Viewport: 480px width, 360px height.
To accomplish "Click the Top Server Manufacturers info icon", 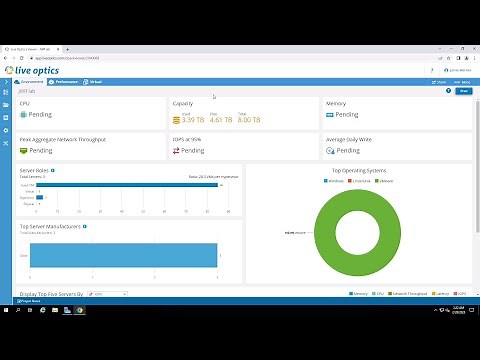I will [85, 226].
